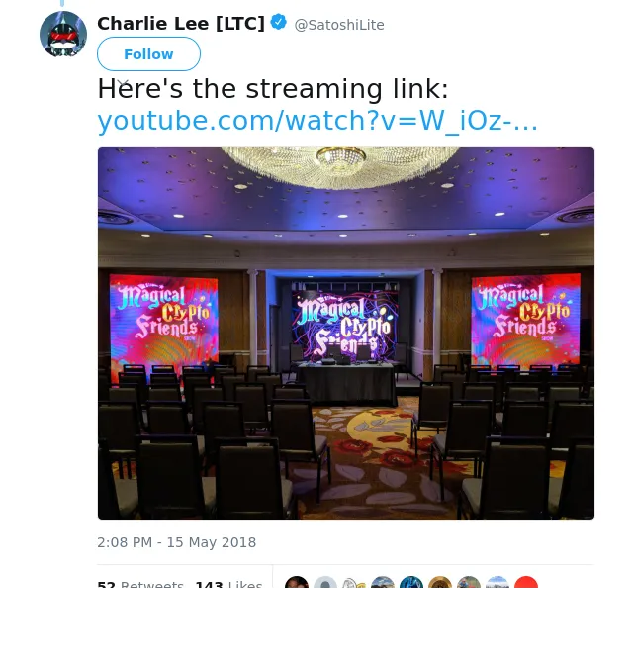Open the gray default-silhouette liker avatar
Viewport: 633px width, 672px height.
point(325,582)
